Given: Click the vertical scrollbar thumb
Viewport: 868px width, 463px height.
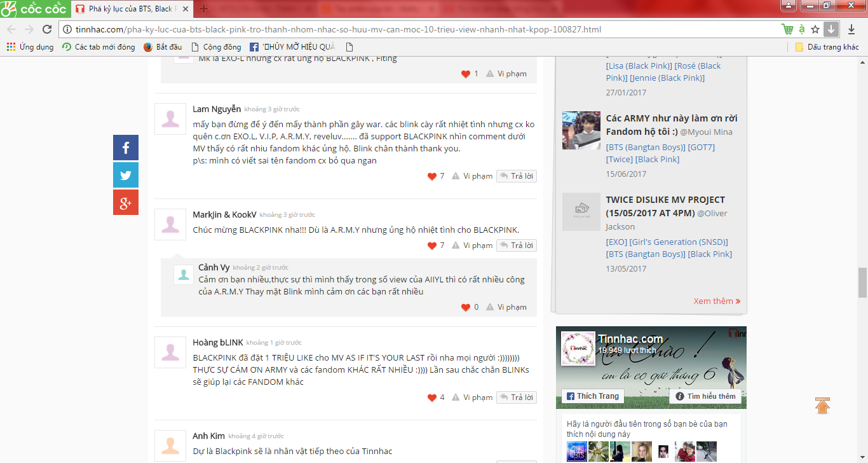Looking at the screenshot, I should click(862, 282).
